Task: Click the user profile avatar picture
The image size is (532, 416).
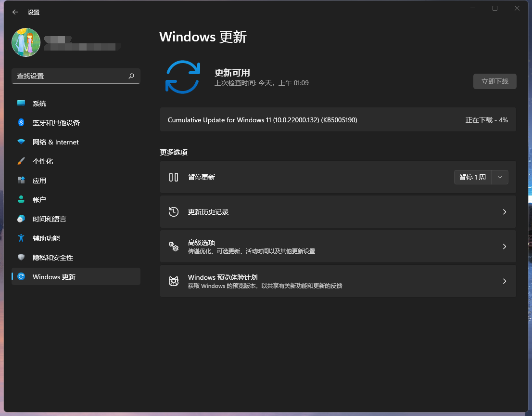Action: pyautogui.click(x=26, y=42)
